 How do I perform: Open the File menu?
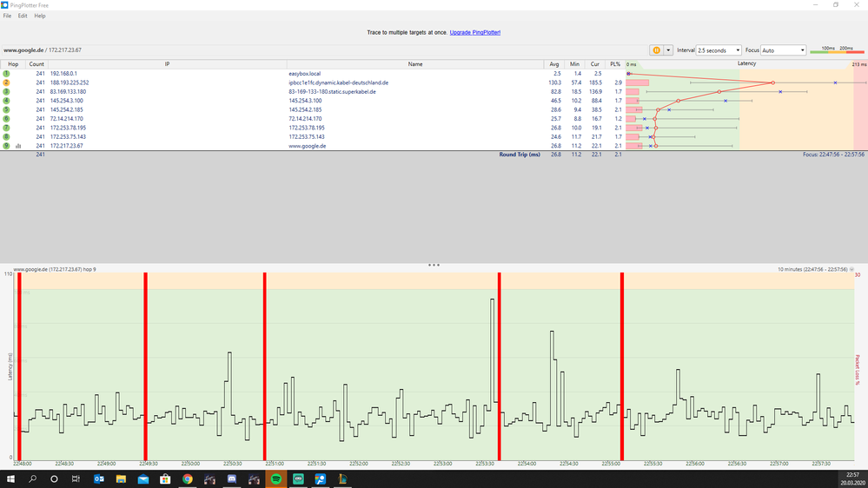[x=7, y=16]
